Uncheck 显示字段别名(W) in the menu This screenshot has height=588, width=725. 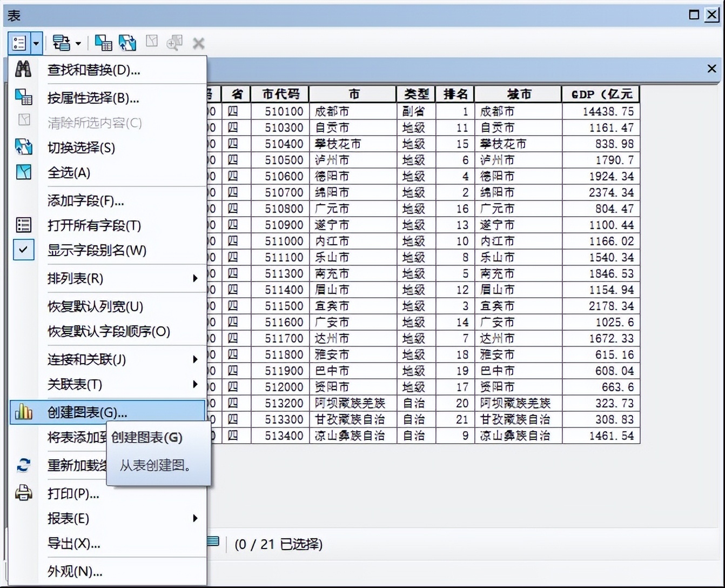(x=98, y=250)
